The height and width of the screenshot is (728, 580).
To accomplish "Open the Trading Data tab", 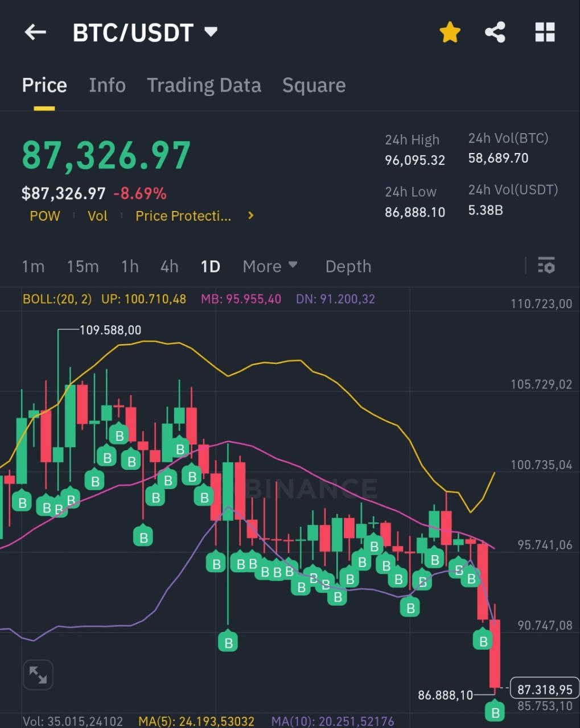I will [x=204, y=85].
